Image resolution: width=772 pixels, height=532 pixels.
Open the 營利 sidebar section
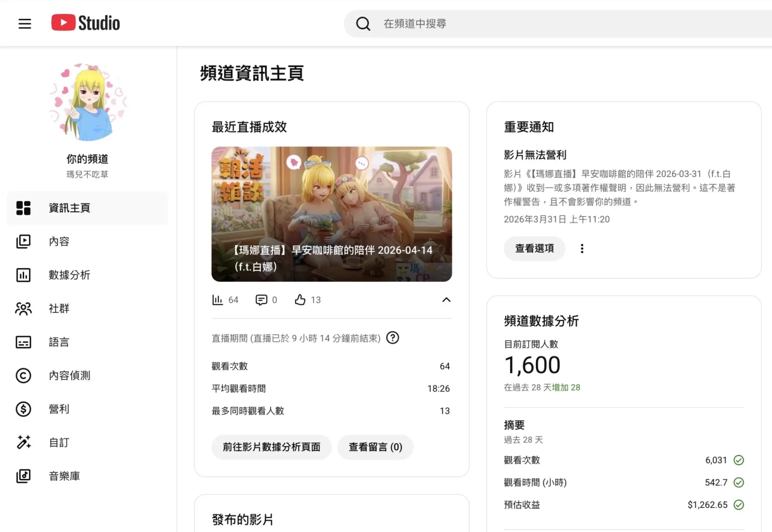click(x=88, y=409)
